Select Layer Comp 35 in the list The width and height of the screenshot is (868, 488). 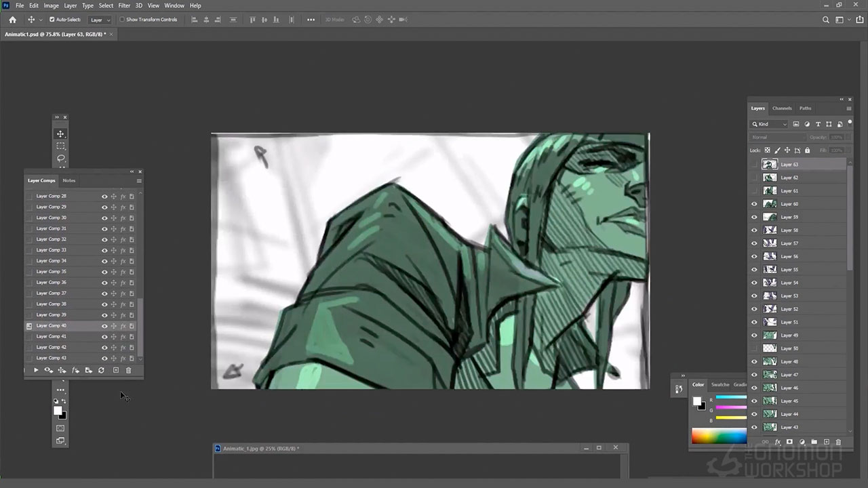[x=52, y=272]
